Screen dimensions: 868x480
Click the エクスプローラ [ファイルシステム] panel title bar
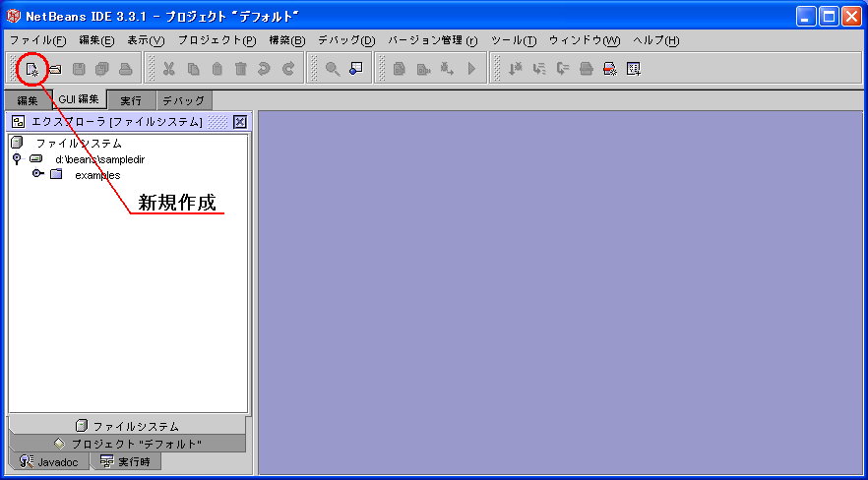point(128,122)
